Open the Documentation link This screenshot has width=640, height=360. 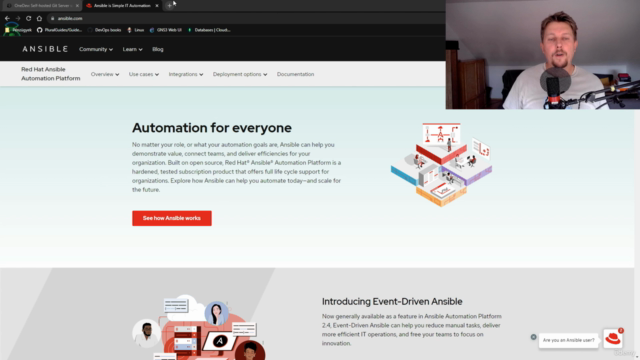[x=296, y=74]
